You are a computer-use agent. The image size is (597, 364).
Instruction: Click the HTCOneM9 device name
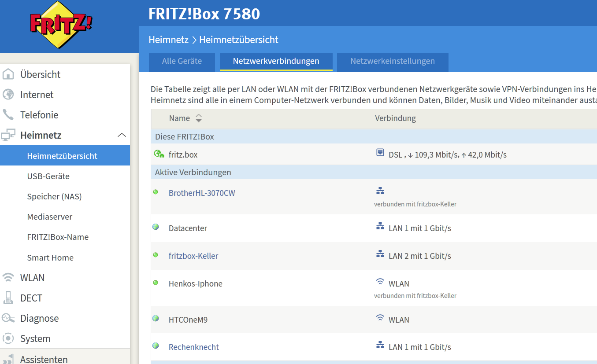[x=188, y=320]
